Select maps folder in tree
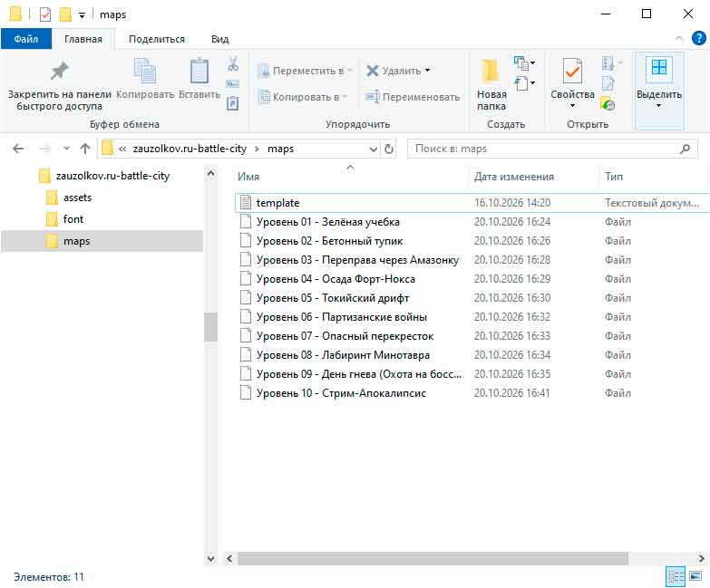This screenshot has height=588, width=710. coord(102,241)
